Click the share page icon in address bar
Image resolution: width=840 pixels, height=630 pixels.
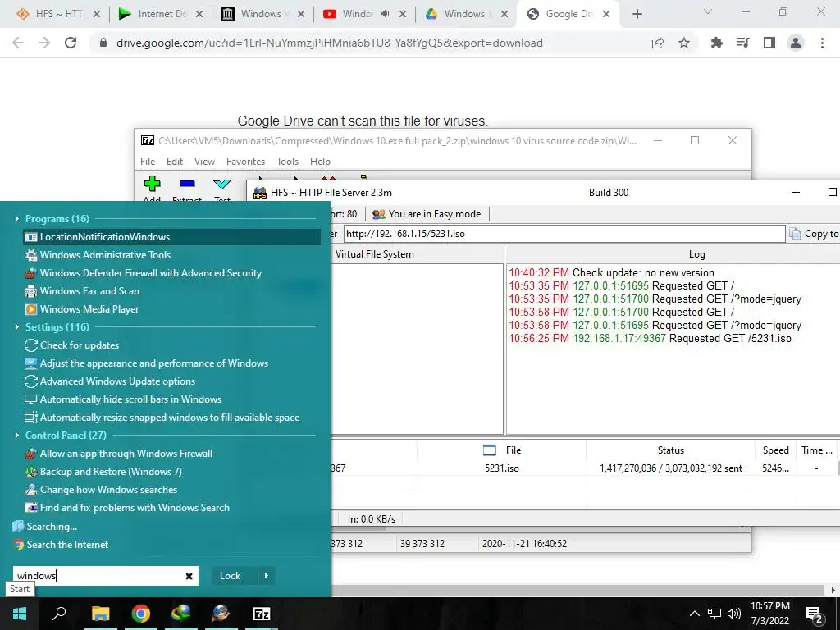click(658, 43)
